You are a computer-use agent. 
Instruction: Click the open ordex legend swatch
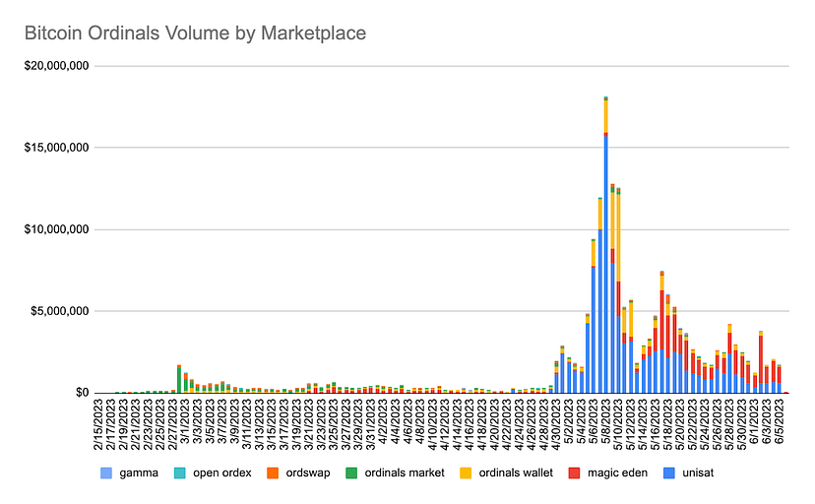coord(179,473)
